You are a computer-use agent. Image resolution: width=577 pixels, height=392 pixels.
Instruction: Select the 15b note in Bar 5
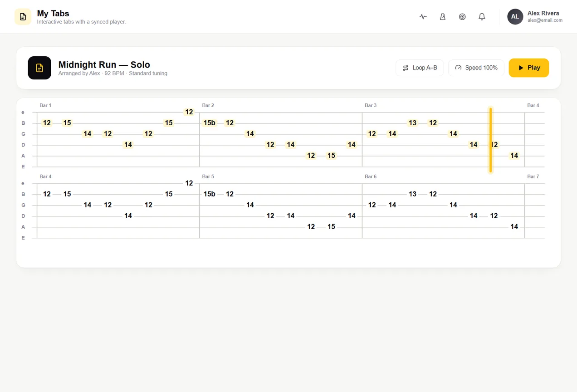210,194
